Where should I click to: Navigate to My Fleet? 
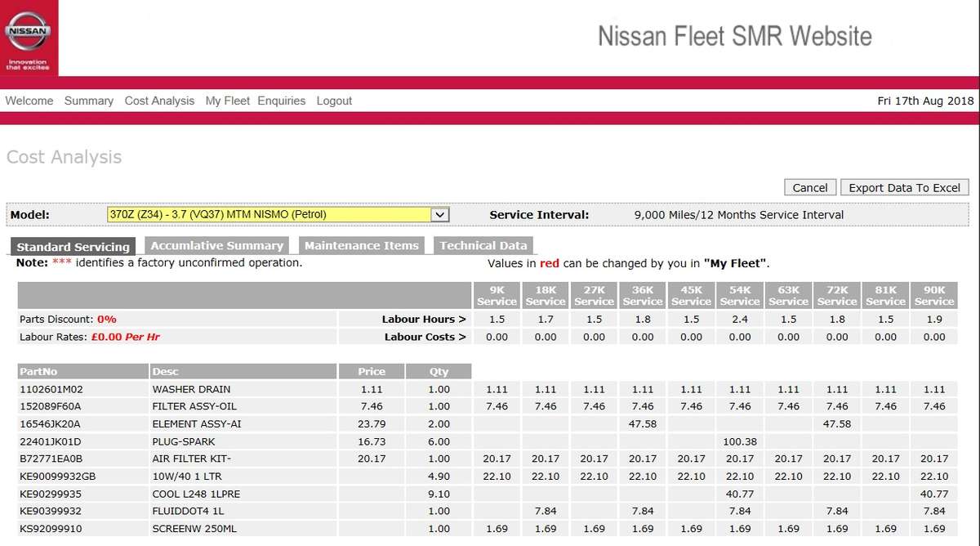click(x=227, y=101)
